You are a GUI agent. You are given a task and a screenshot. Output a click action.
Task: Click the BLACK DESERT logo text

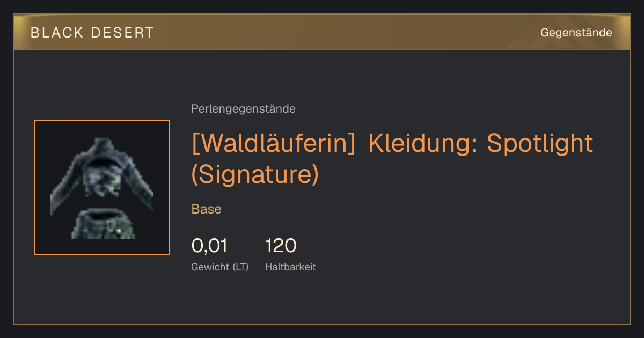[x=92, y=33]
